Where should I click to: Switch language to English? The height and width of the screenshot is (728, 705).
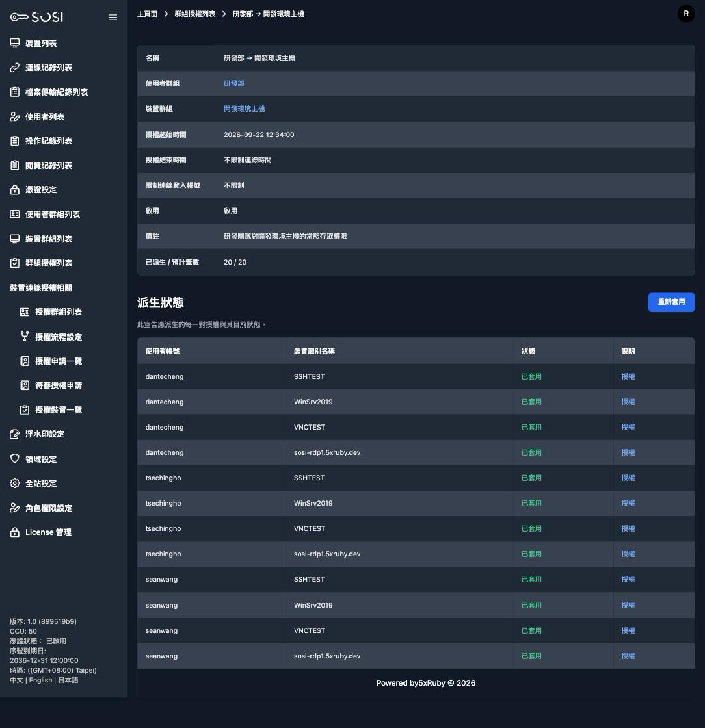tap(40, 680)
